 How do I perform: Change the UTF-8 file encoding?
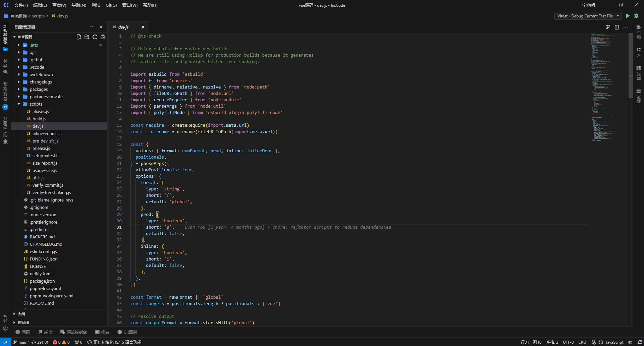click(x=568, y=342)
